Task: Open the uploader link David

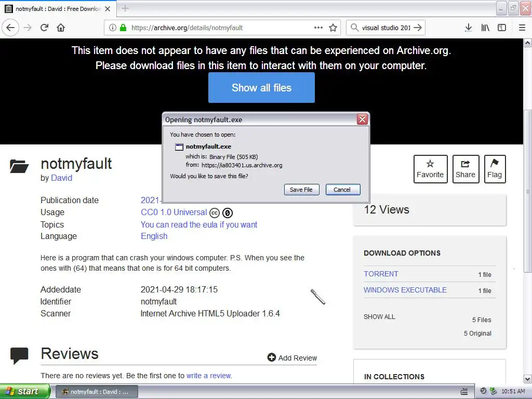Action: click(61, 178)
